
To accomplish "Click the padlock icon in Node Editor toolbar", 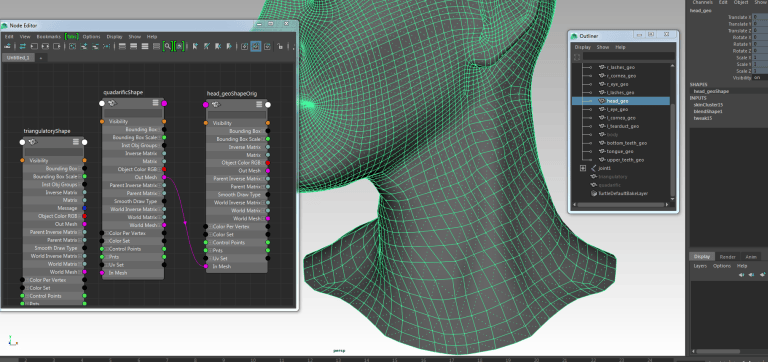I will 280,47.
